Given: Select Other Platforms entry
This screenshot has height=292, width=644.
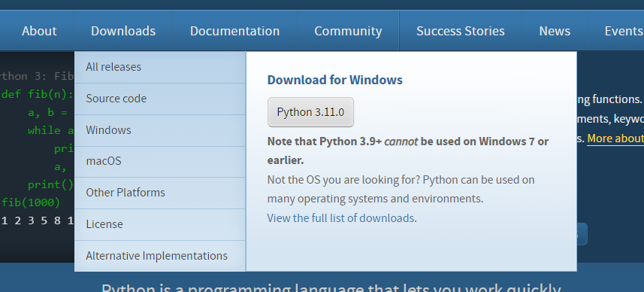Looking at the screenshot, I should click(x=160, y=193).
